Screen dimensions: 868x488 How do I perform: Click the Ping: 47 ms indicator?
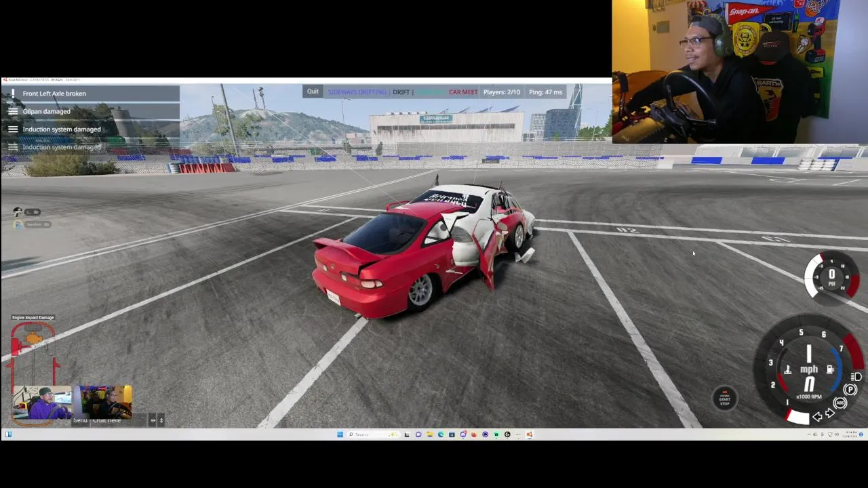pos(545,92)
